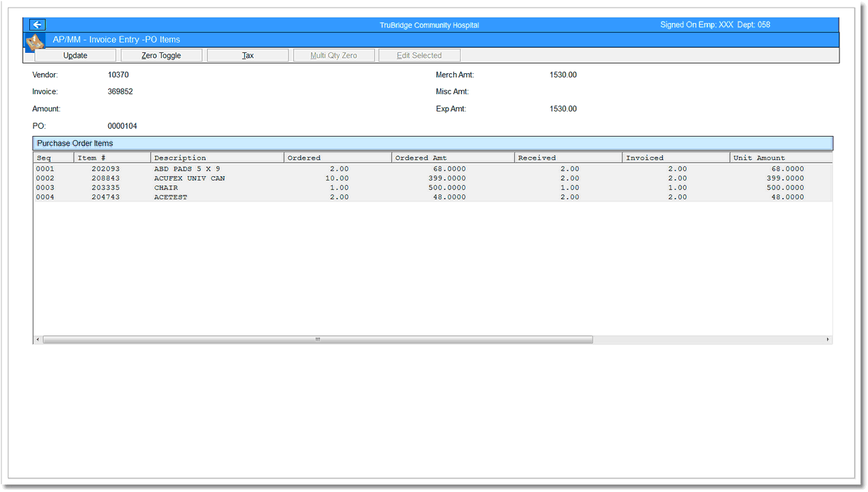
Task: Click the back arrow icon
Action: pos(37,24)
